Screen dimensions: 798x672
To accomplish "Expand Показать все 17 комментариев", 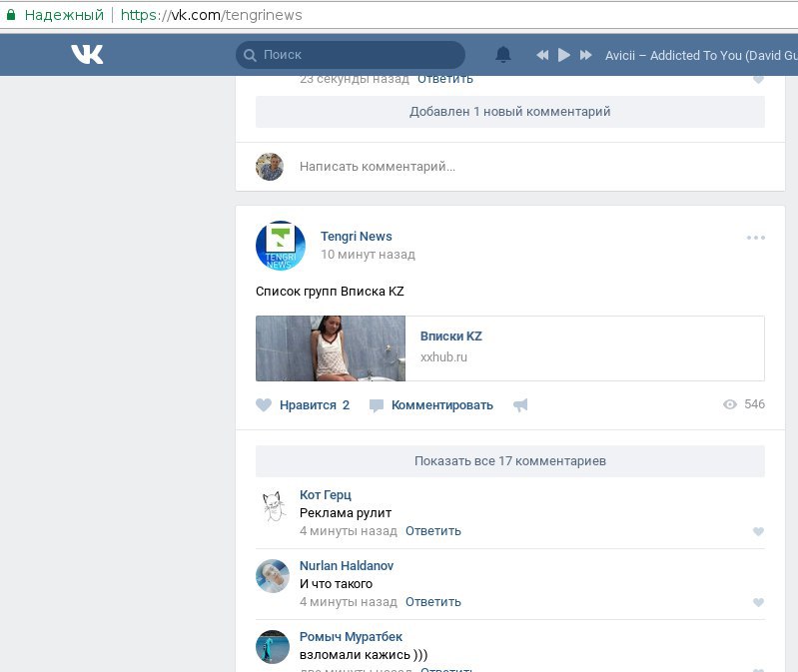I will click(510, 461).
